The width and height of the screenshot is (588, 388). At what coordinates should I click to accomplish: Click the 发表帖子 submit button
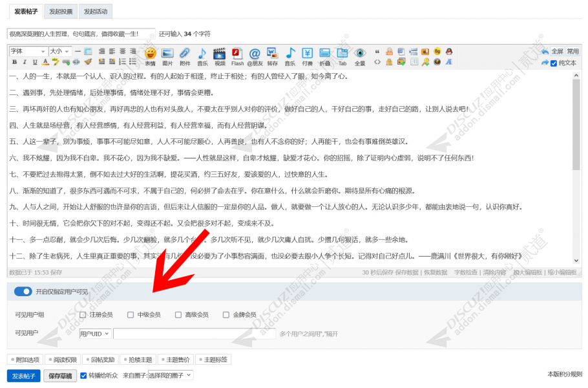coord(24,376)
